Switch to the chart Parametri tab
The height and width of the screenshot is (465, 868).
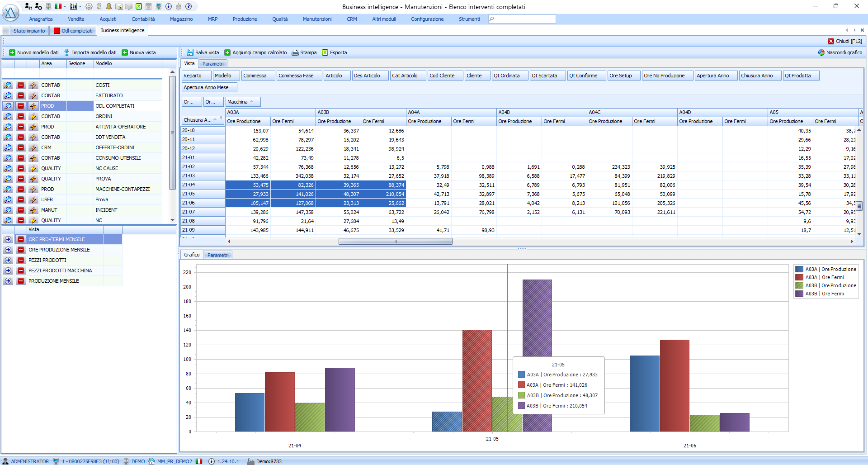[218, 255]
